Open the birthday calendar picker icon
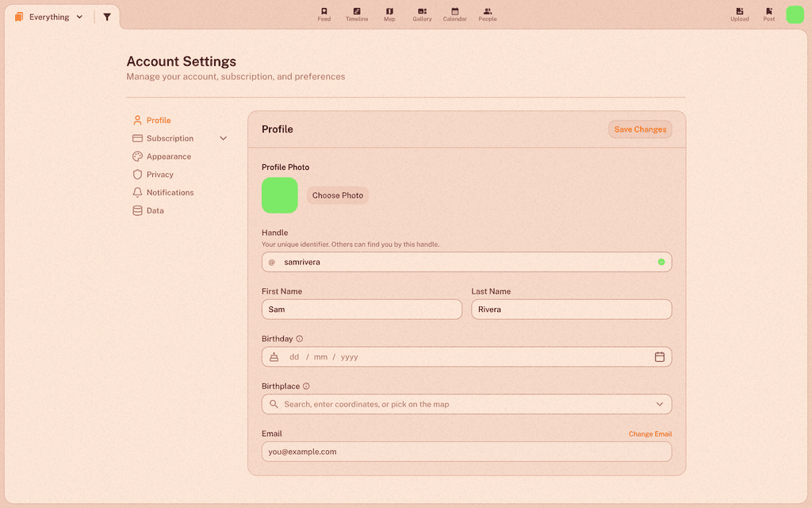 click(x=659, y=356)
